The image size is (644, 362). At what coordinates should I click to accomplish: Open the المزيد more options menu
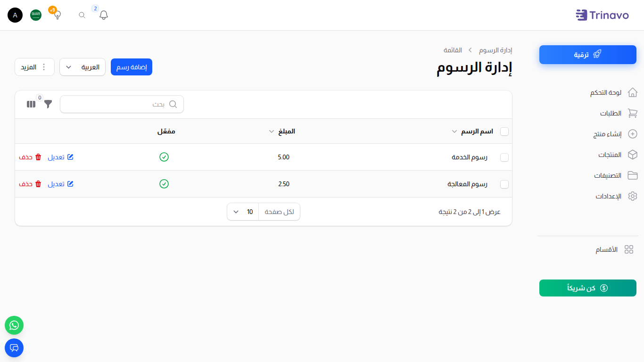pyautogui.click(x=35, y=67)
